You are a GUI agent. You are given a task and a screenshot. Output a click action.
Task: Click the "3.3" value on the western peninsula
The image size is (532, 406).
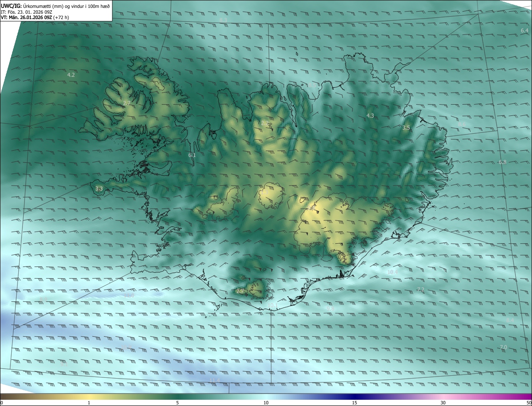99,189
